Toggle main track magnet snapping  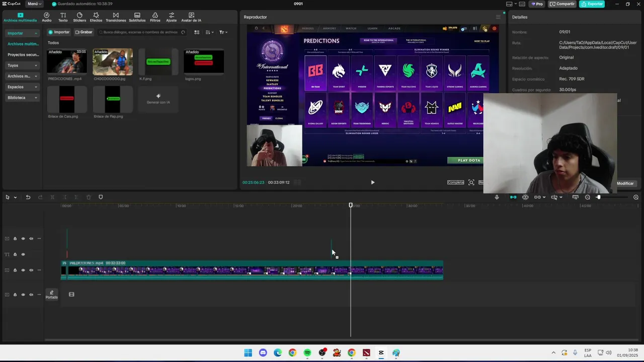click(x=513, y=197)
